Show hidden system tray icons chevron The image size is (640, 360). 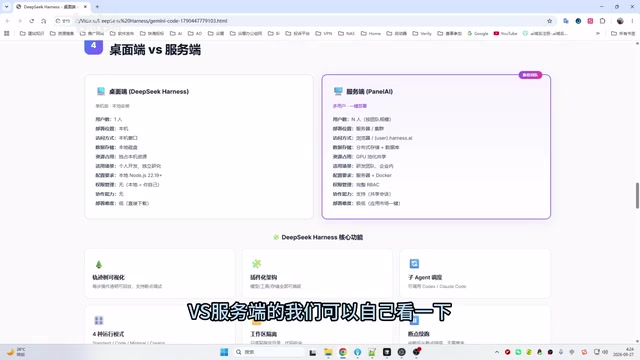point(497,352)
